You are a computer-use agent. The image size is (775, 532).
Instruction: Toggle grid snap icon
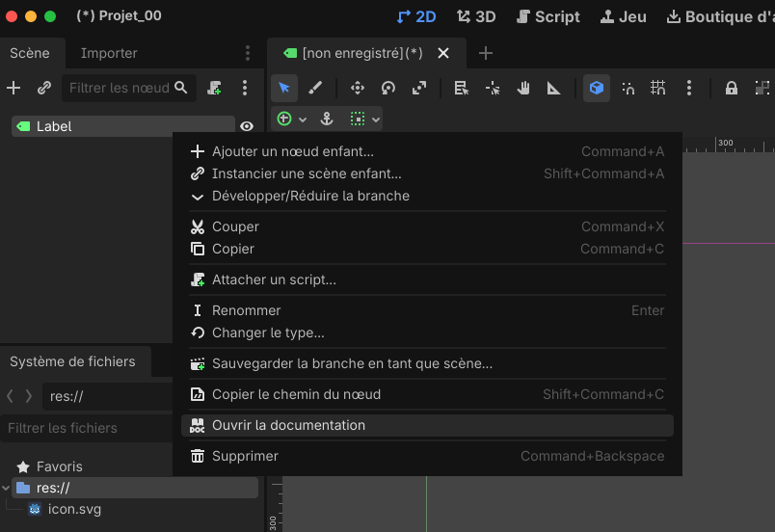657,88
